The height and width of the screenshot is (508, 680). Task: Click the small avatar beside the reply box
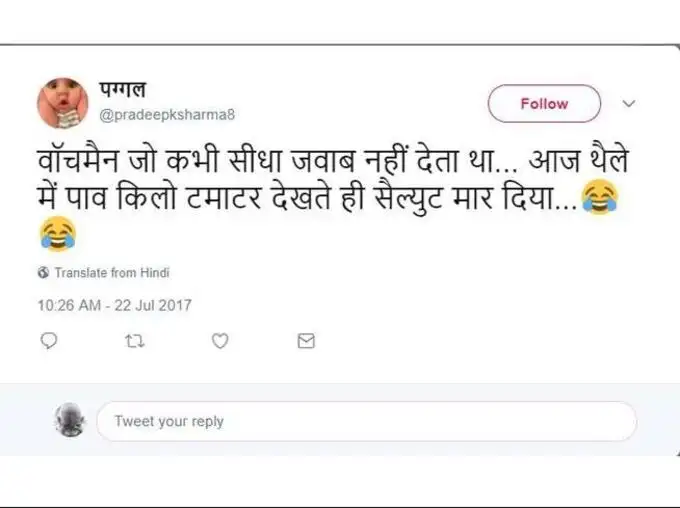[x=69, y=420]
